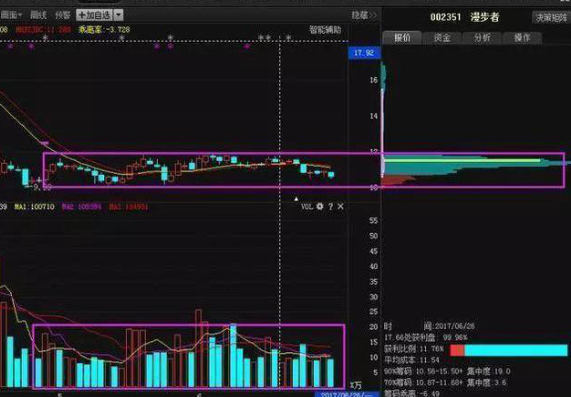
Task: Add stock with +加自选 button
Action: coord(94,15)
